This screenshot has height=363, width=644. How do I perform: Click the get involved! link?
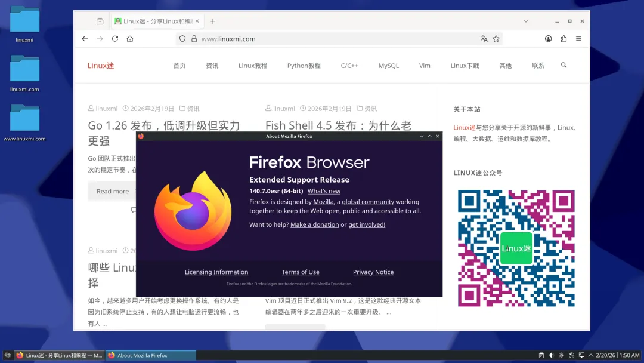[367, 224]
